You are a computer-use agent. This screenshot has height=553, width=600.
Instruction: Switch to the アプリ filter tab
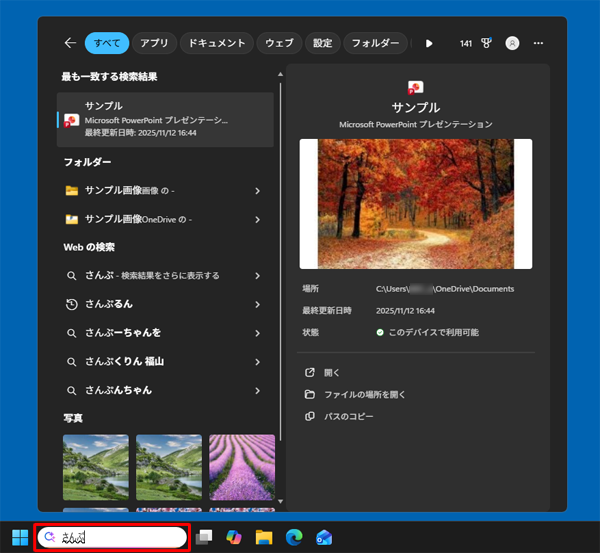click(154, 43)
